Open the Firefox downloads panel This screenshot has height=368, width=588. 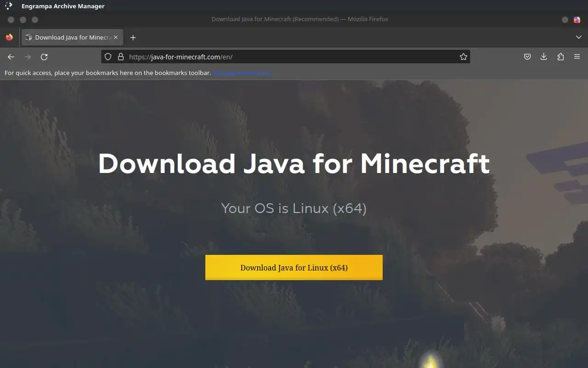[544, 57]
